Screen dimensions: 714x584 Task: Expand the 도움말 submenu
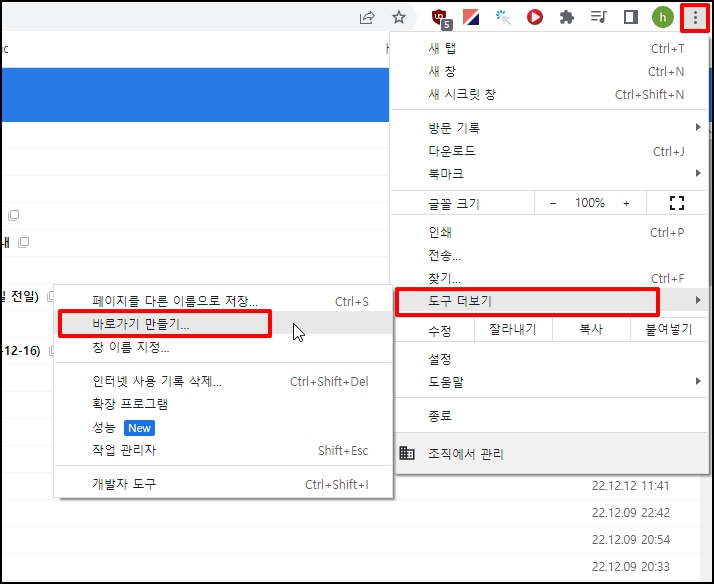click(549, 382)
